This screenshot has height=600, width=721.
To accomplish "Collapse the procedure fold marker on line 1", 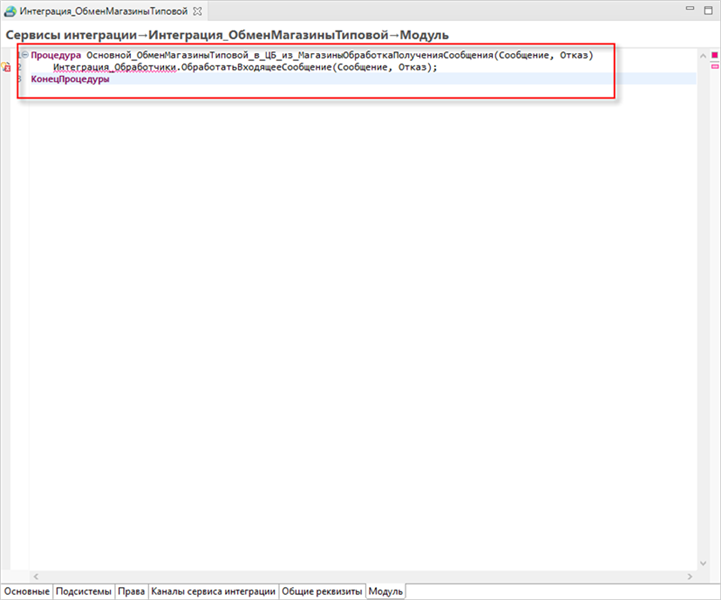I will (x=24, y=55).
